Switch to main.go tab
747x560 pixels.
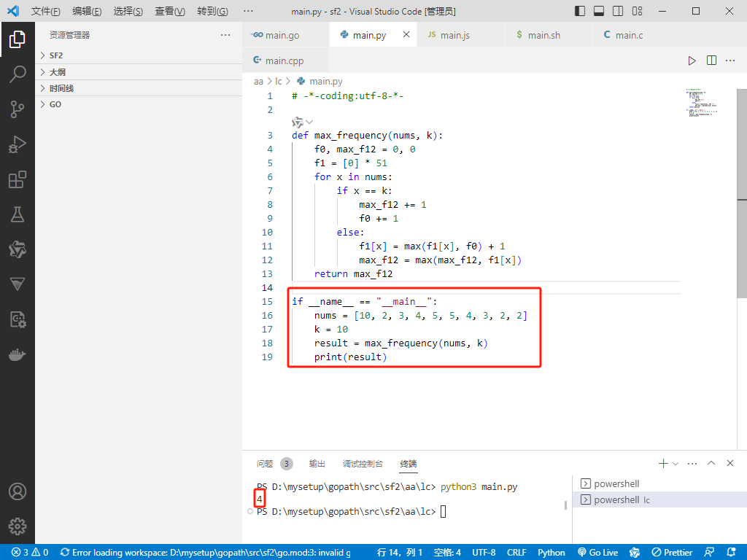click(x=285, y=35)
